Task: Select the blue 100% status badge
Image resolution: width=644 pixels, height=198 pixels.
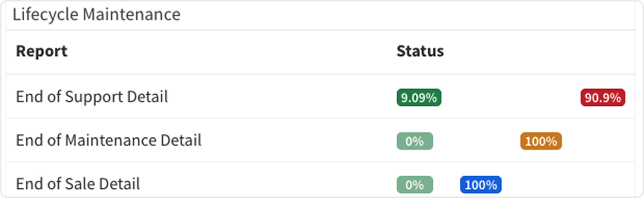Action: 481,185
